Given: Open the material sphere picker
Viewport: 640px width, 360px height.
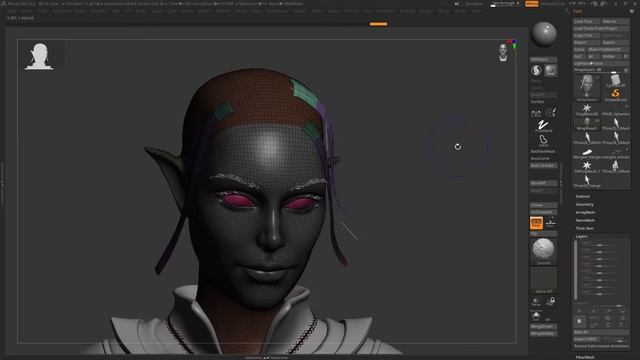Looking at the screenshot, I should click(544, 34).
